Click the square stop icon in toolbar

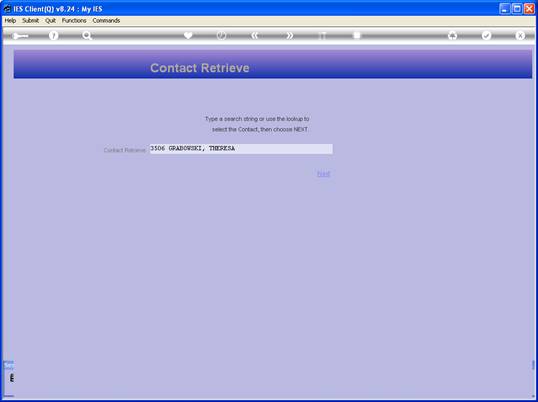pyautogui.click(x=357, y=35)
